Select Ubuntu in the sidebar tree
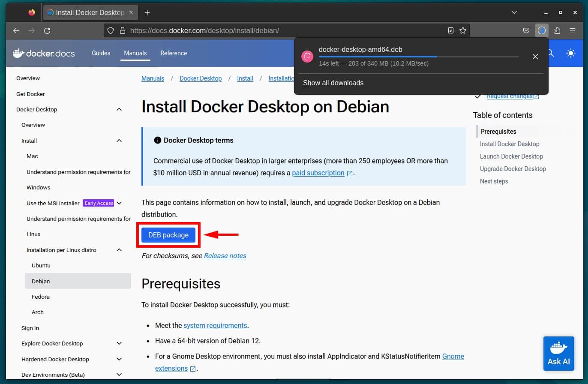This screenshot has height=384, width=588. [x=41, y=265]
